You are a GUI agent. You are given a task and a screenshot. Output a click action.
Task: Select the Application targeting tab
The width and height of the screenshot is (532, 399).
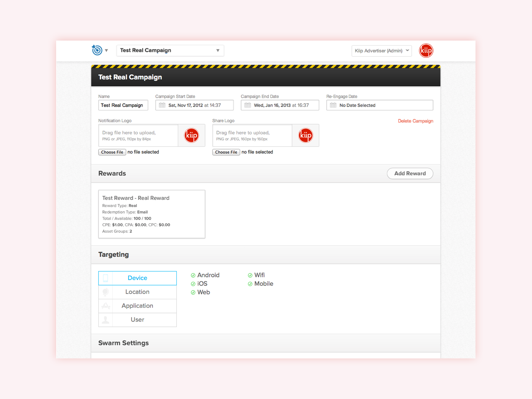tap(137, 306)
